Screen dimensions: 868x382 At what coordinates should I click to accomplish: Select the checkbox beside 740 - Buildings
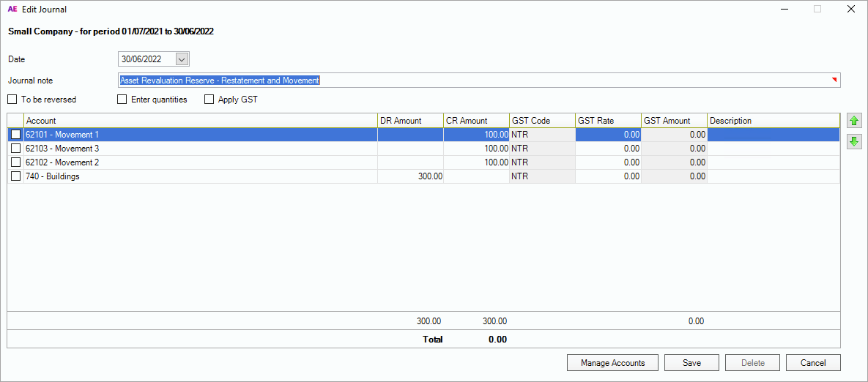(x=15, y=176)
